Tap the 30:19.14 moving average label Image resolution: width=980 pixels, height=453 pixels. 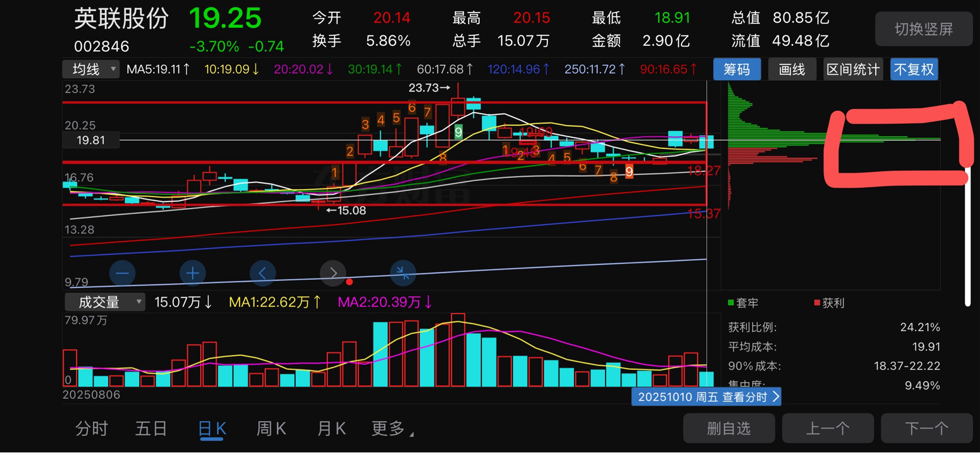[x=376, y=70]
